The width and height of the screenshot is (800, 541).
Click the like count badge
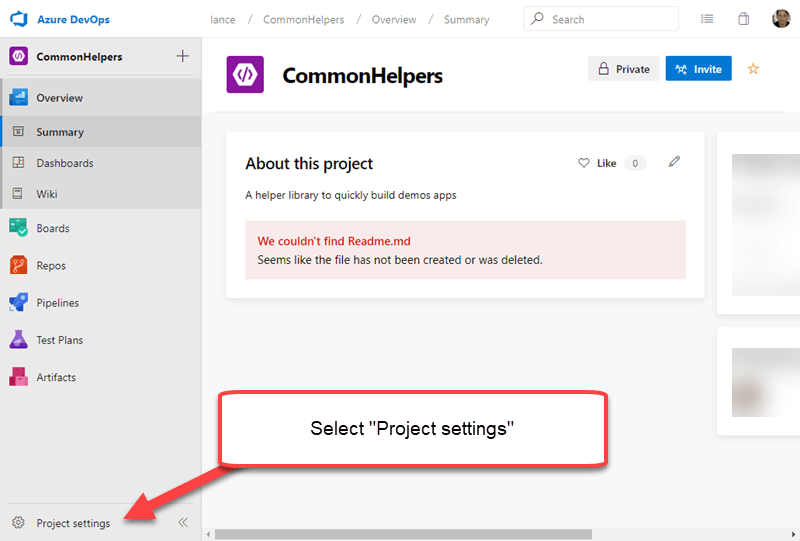635,163
